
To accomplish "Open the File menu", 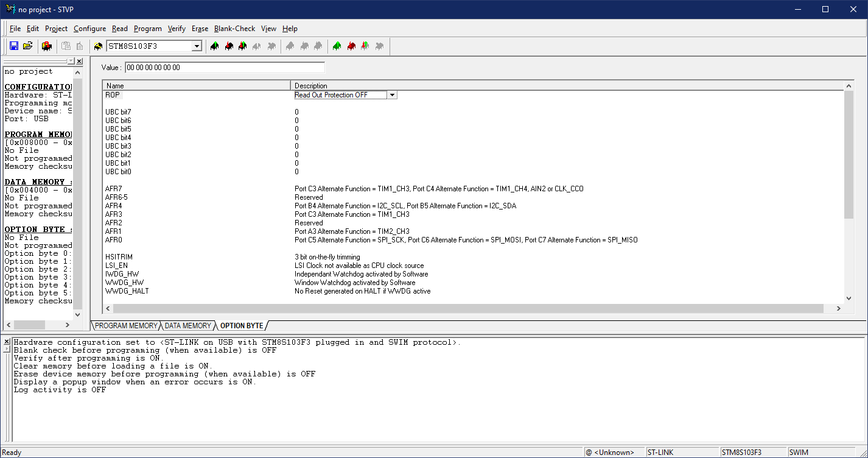I will [x=15, y=29].
